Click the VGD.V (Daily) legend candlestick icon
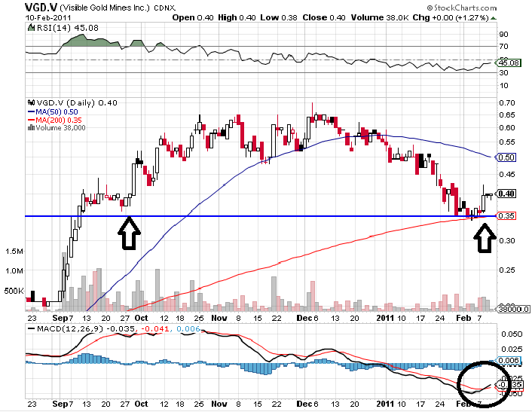Screen dimensions: 532x412 (30, 102)
